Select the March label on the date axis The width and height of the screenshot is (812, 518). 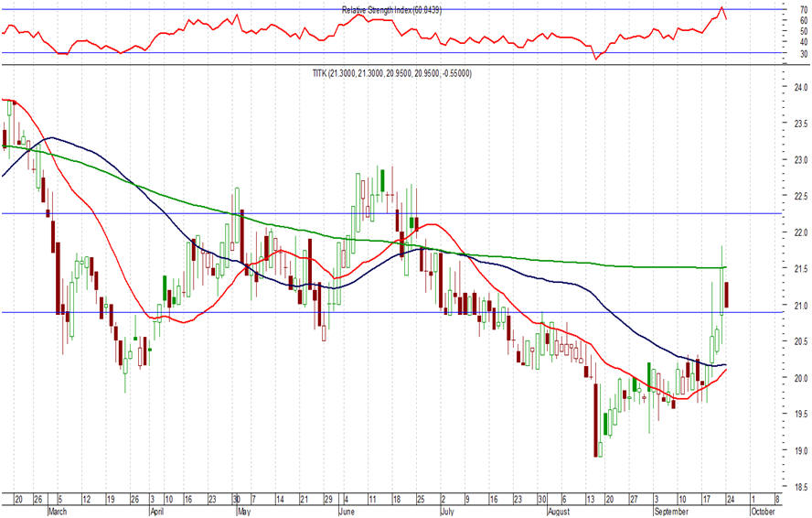59,512
